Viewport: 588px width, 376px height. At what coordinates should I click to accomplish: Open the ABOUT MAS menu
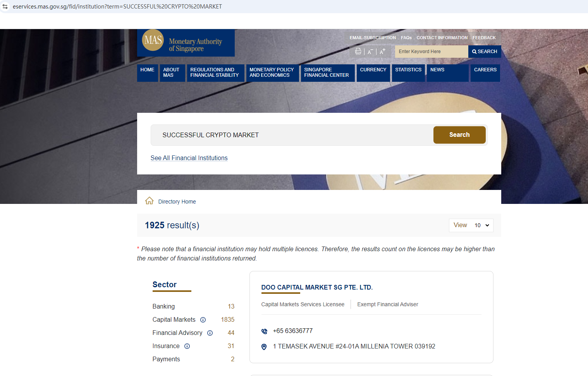pos(172,73)
